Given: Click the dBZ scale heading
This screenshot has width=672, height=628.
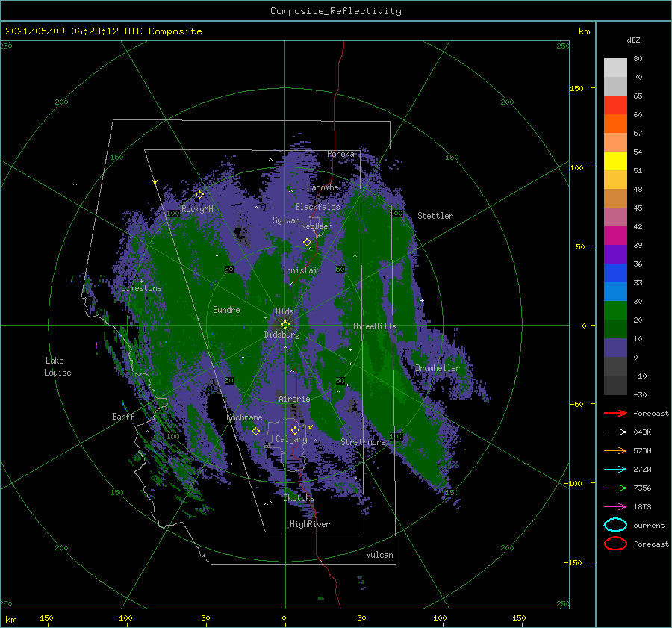Looking at the screenshot, I should [x=633, y=40].
